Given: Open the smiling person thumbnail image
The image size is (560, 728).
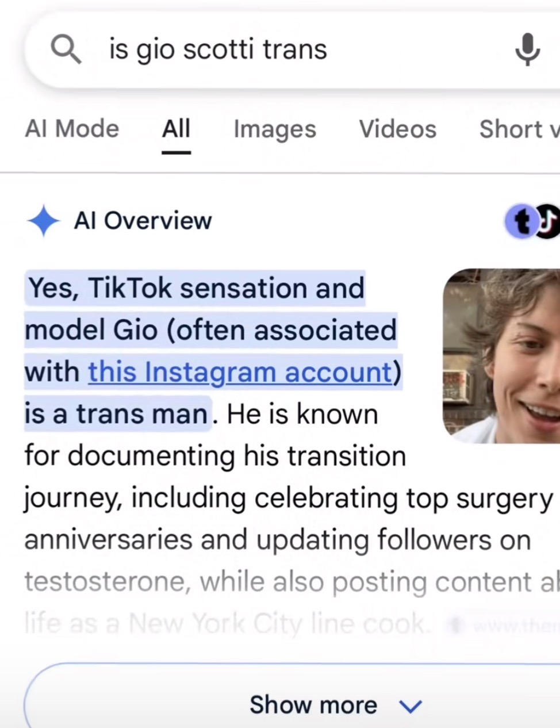Looking at the screenshot, I should tap(501, 356).
